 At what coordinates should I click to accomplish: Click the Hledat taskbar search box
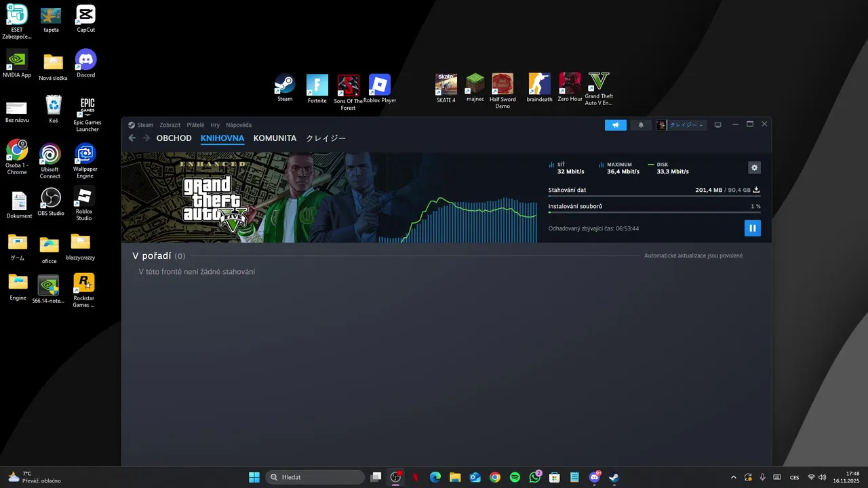click(315, 477)
